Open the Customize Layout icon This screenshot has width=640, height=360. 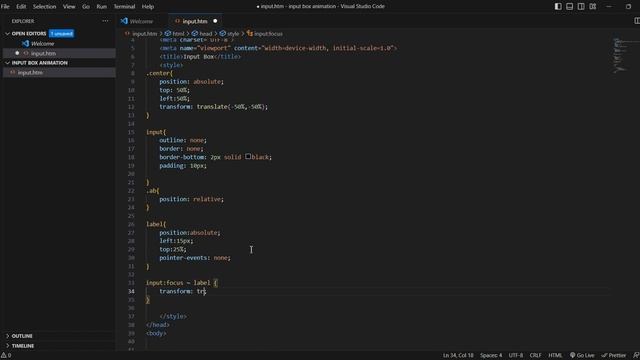pyautogui.click(x=593, y=7)
